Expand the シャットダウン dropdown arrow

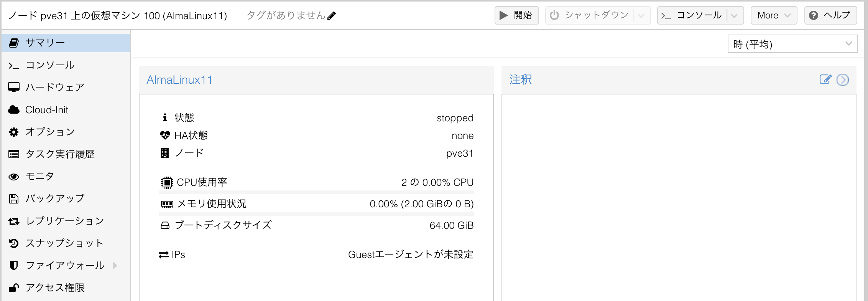[641, 15]
